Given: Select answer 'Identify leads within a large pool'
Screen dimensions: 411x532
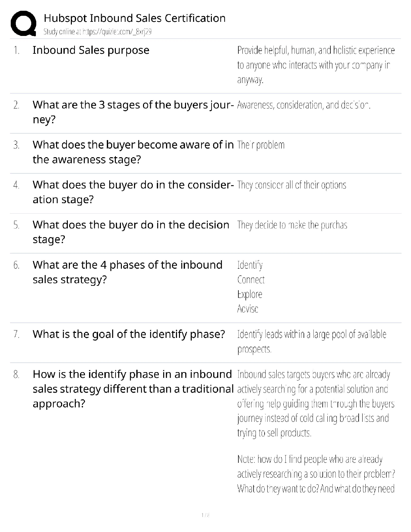Looking at the screenshot, I should (x=312, y=342).
